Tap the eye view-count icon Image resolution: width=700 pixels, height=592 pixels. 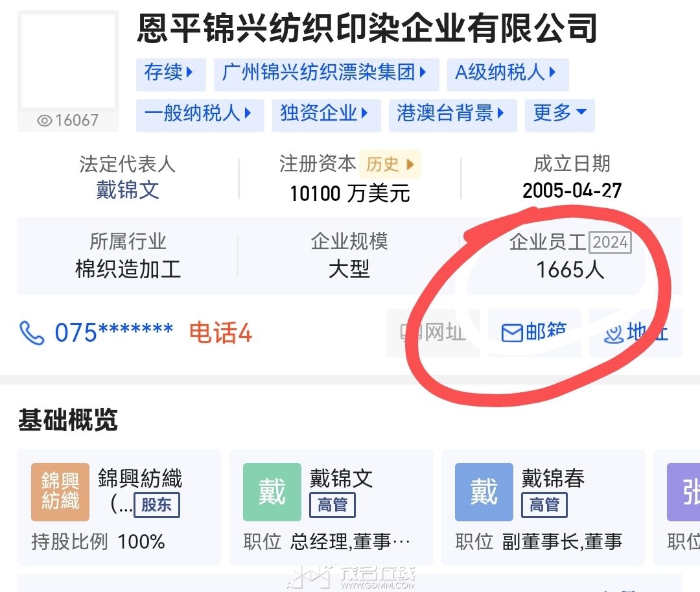pyautogui.click(x=45, y=121)
